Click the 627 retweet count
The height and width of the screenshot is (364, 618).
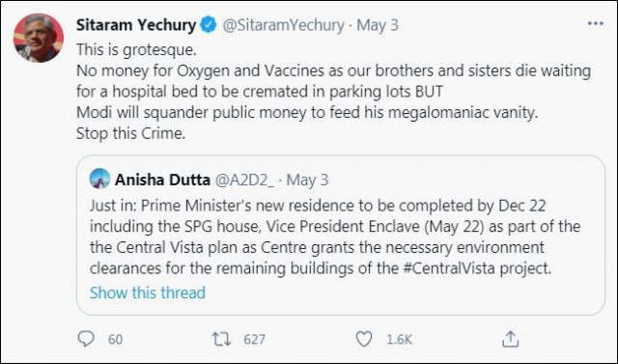pos(254,339)
